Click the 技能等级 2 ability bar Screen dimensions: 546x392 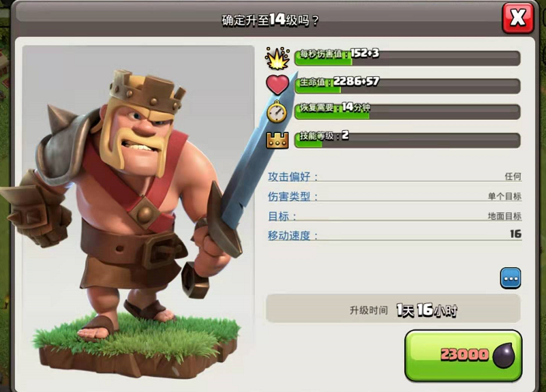[x=408, y=140]
